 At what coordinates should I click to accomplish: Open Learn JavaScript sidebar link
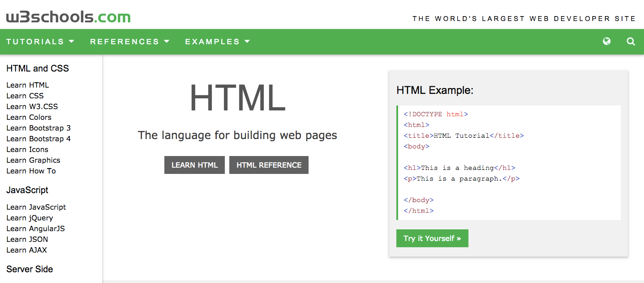point(36,207)
